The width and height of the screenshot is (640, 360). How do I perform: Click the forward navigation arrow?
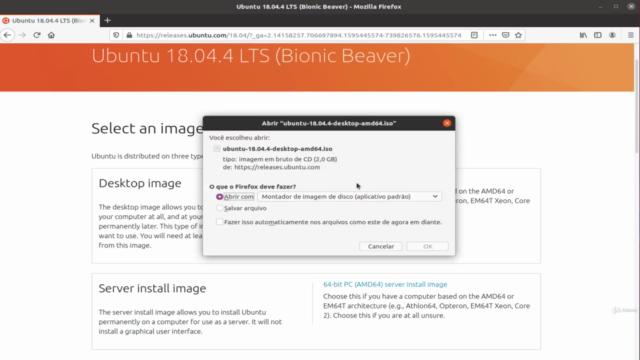[x=22, y=35]
